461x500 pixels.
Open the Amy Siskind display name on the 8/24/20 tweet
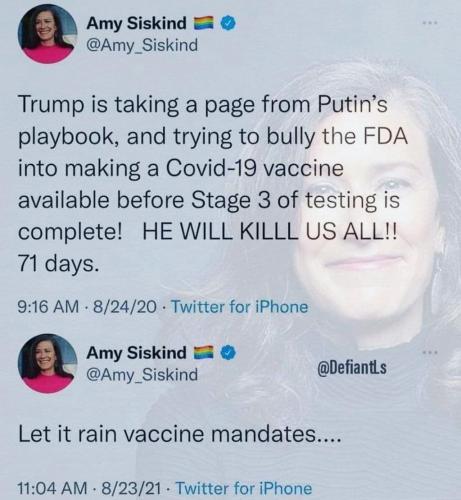[x=137, y=23]
